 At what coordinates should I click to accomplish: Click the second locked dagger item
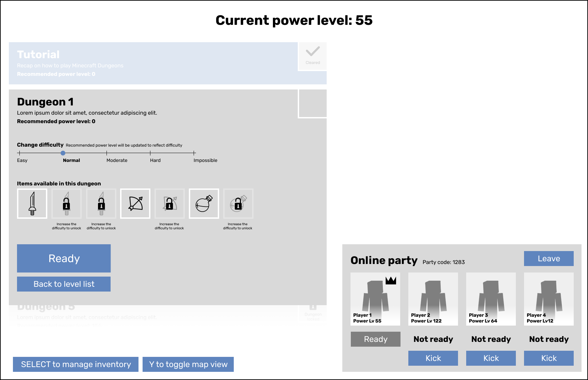tap(101, 203)
